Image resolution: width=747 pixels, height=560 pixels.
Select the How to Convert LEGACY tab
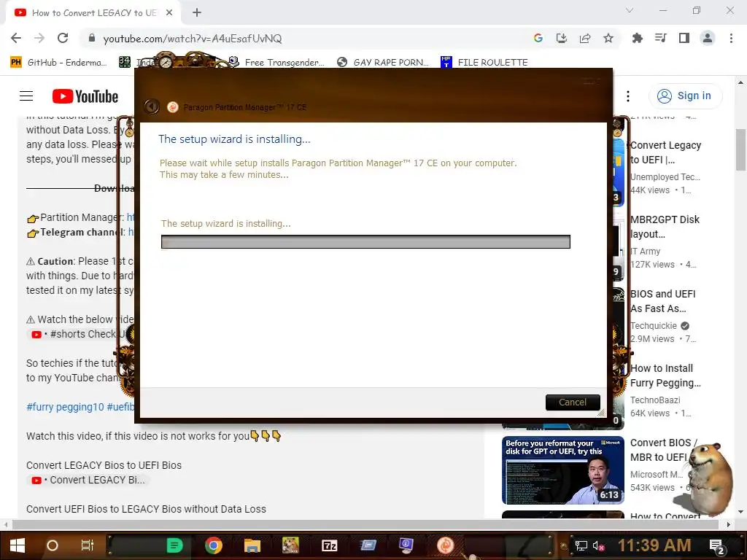point(93,13)
